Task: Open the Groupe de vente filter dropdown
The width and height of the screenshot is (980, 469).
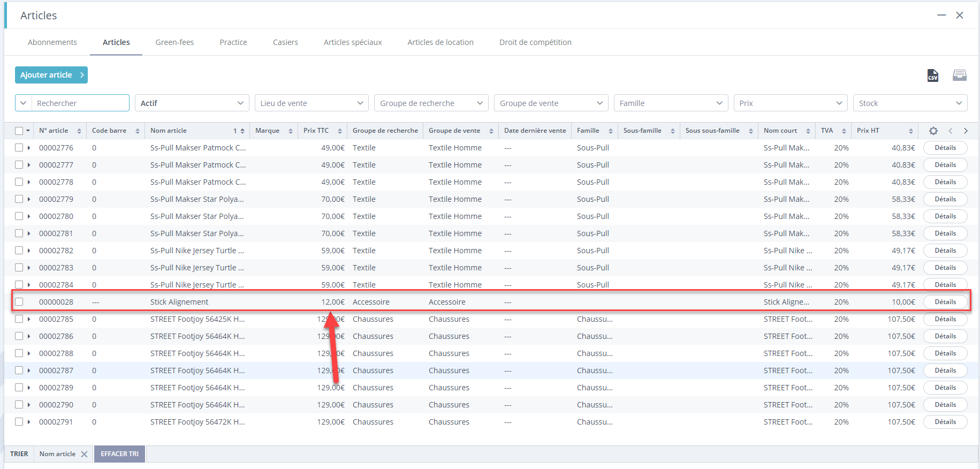Action: tap(551, 103)
